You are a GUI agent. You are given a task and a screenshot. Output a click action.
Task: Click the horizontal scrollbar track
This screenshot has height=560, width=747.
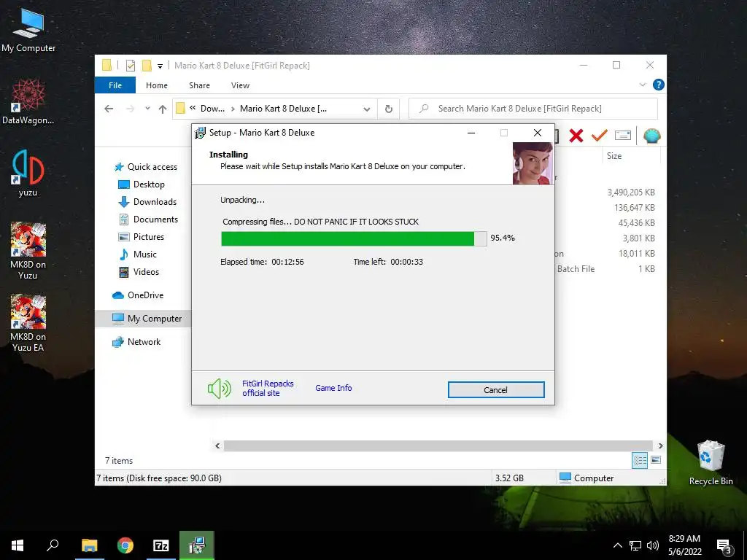[x=438, y=446]
